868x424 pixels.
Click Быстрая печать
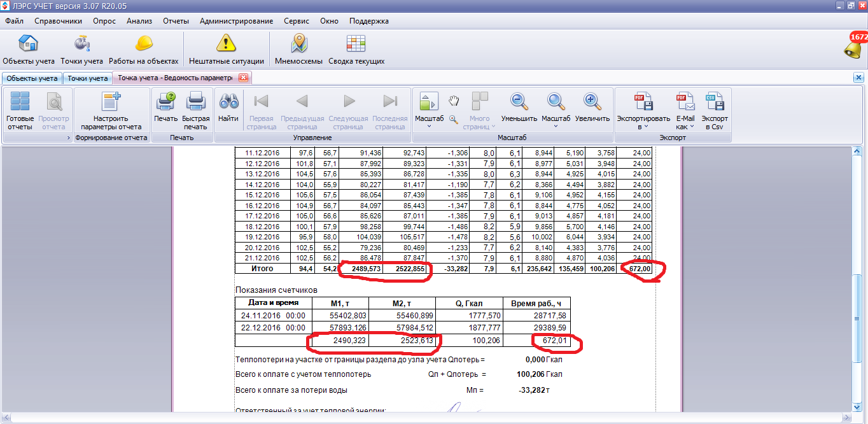pos(195,111)
